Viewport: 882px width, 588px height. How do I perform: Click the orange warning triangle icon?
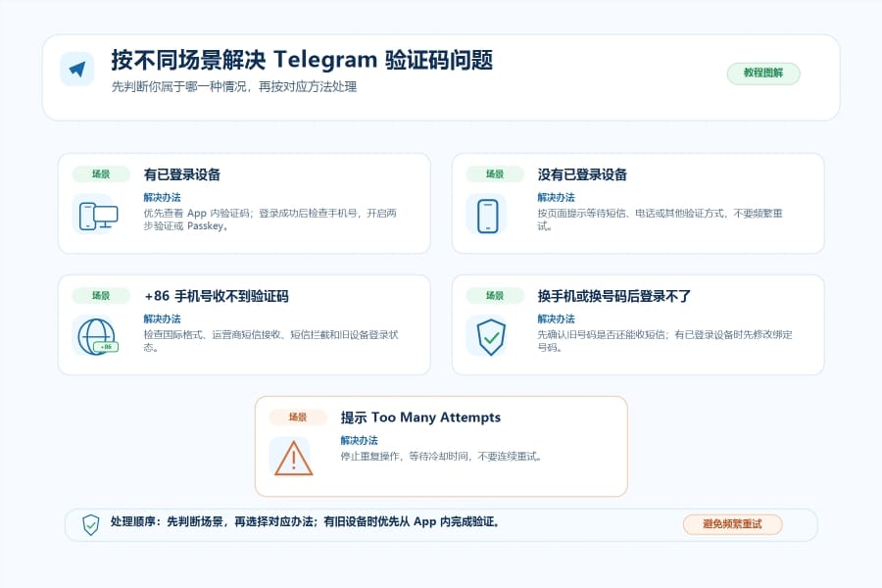click(293, 458)
